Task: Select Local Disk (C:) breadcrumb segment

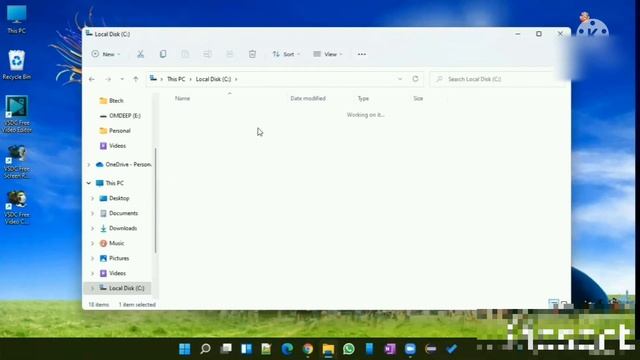Action: tap(213, 79)
